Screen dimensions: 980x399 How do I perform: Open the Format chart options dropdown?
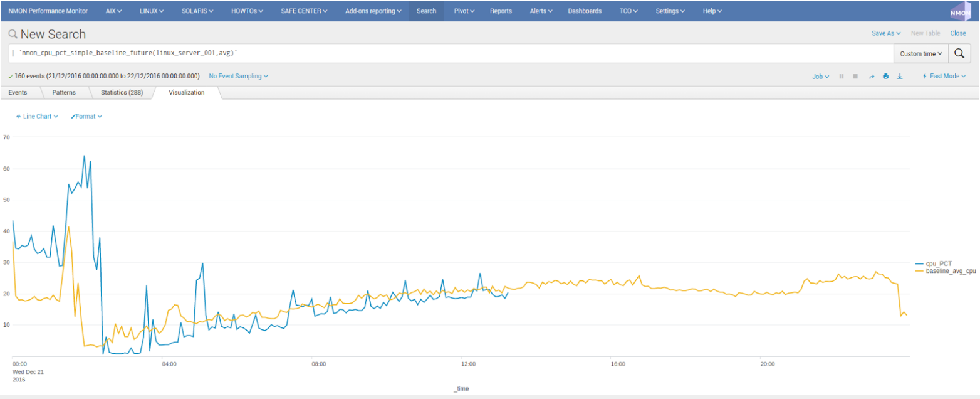coord(86,116)
